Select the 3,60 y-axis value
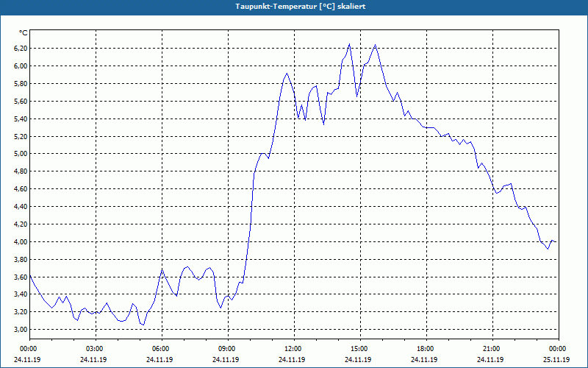Screen dimensions: 588x368 [21, 277]
